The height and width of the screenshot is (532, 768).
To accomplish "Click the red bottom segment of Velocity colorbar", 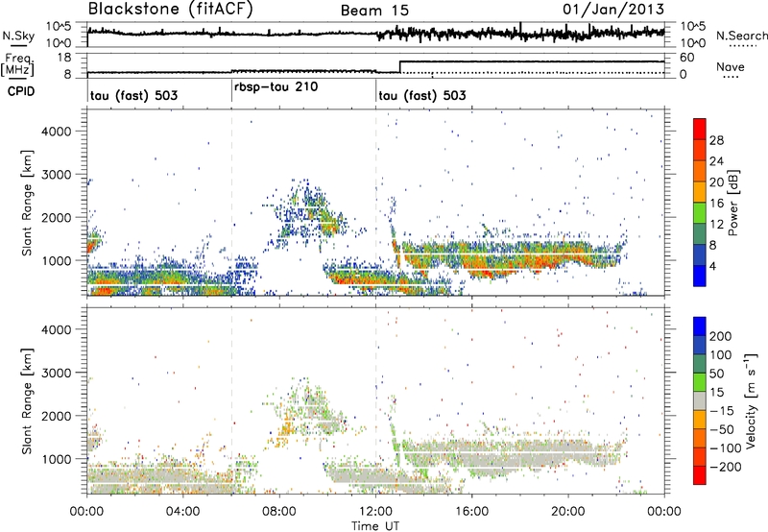I will click(x=700, y=474).
